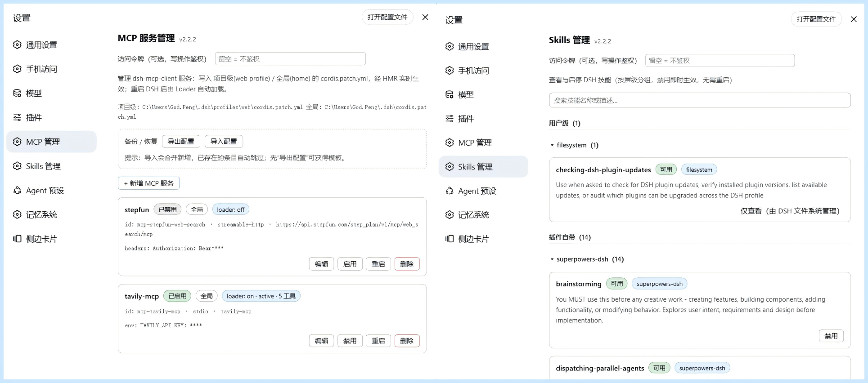Click the Agent 预设 icon in right Skills window

450,191
